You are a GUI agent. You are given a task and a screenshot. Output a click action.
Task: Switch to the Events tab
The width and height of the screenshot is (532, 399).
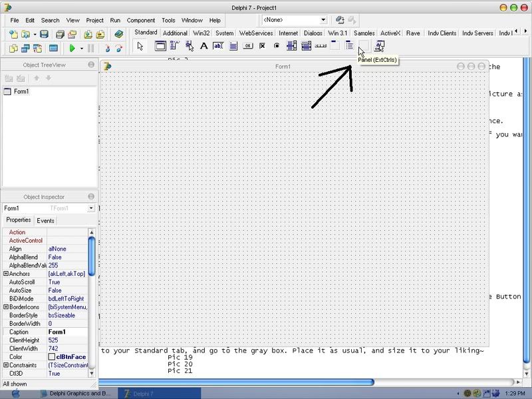pyautogui.click(x=45, y=221)
